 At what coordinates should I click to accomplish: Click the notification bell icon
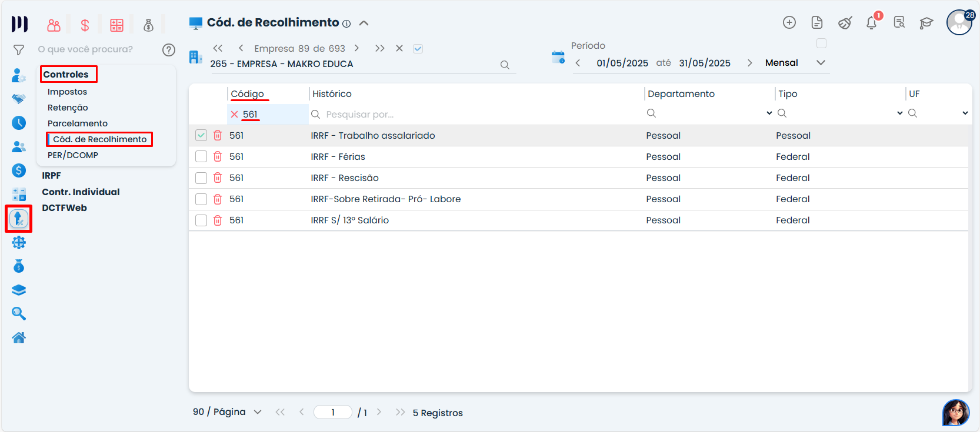pyautogui.click(x=871, y=23)
